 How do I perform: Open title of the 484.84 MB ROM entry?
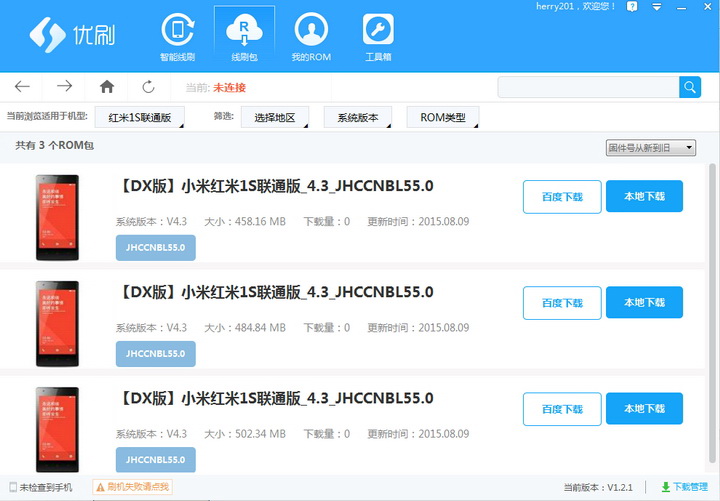275,292
